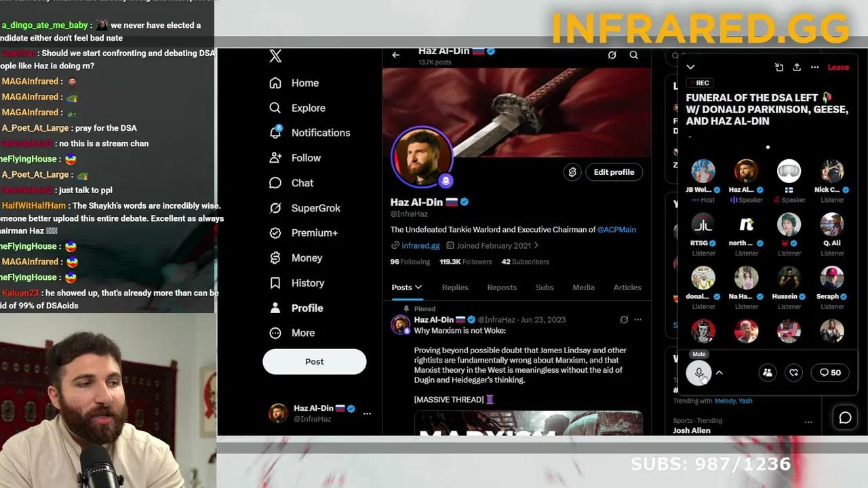Leave the Space
Screen dimensions: 868x488
tap(838, 67)
